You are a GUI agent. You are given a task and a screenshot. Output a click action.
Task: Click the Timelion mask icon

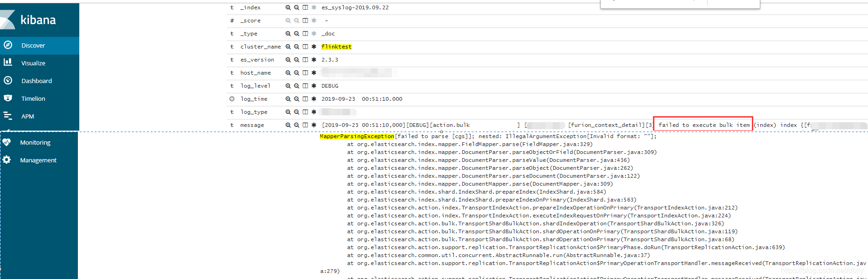8,98
